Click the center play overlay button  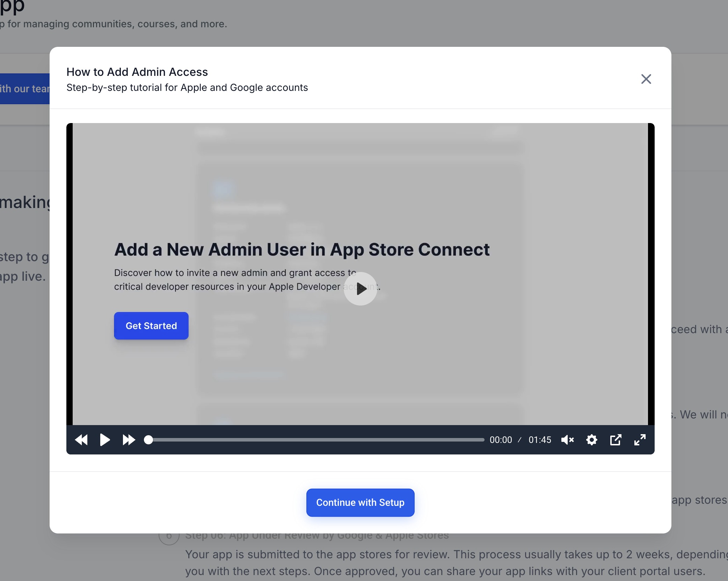pyautogui.click(x=361, y=289)
